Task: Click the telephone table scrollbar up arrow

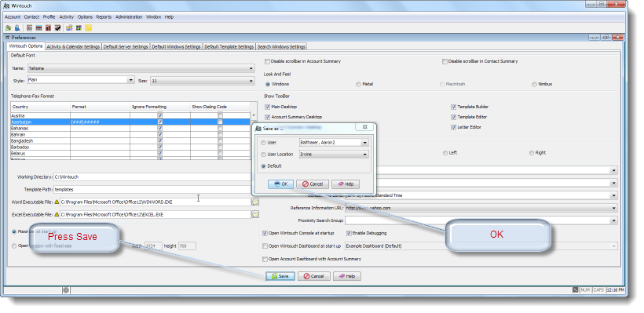Action: pos(254,116)
